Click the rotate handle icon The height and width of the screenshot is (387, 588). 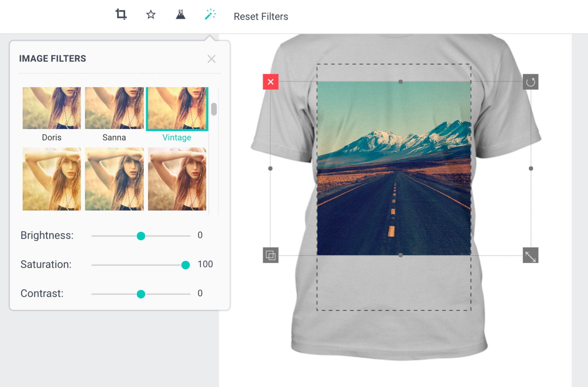[530, 82]
